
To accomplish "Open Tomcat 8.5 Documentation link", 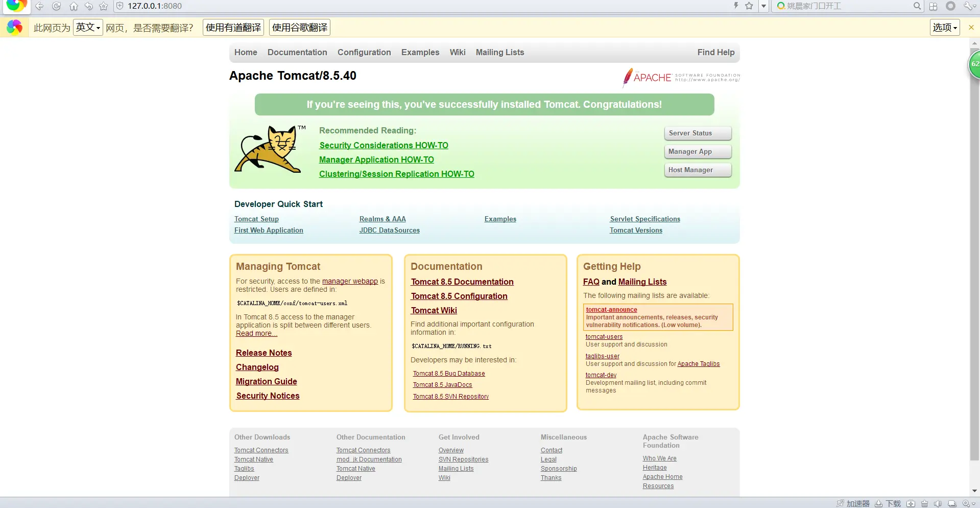I will [x=462, y=282].
